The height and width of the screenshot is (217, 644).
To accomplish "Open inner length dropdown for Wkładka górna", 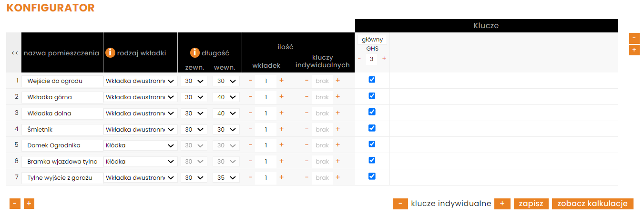I will (226, 97).
